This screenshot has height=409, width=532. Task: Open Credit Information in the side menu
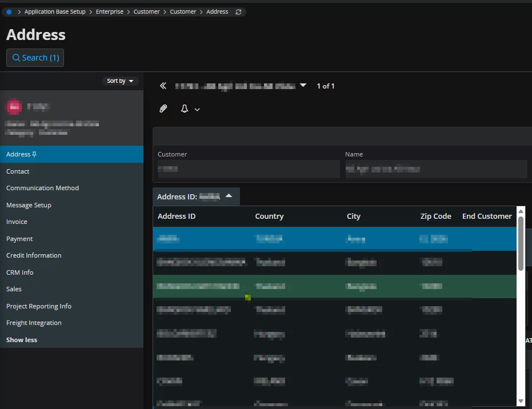point(34,255)
